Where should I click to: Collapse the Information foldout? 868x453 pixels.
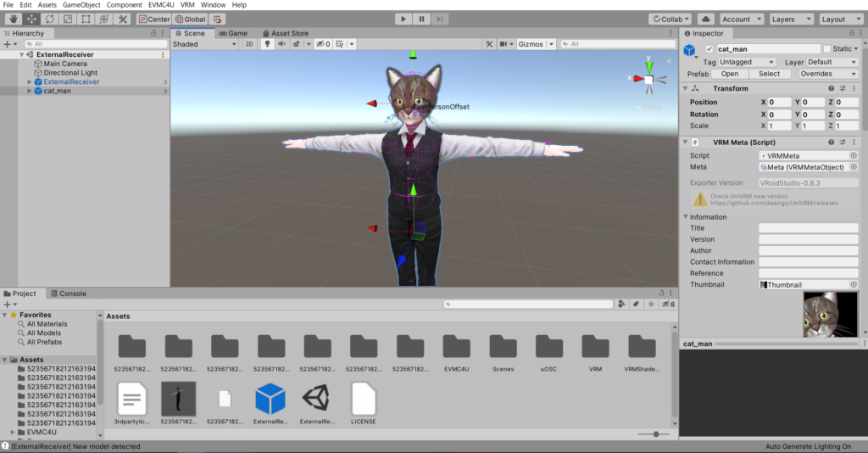[x=685, y=217]
